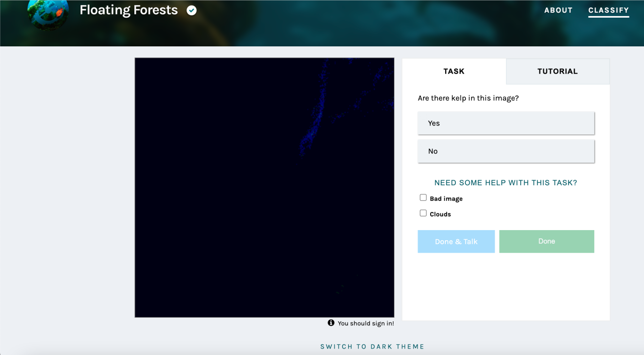Open Need Some Help With This Task
The height and width of the screenshot is (355, 644).
point(506,183)
